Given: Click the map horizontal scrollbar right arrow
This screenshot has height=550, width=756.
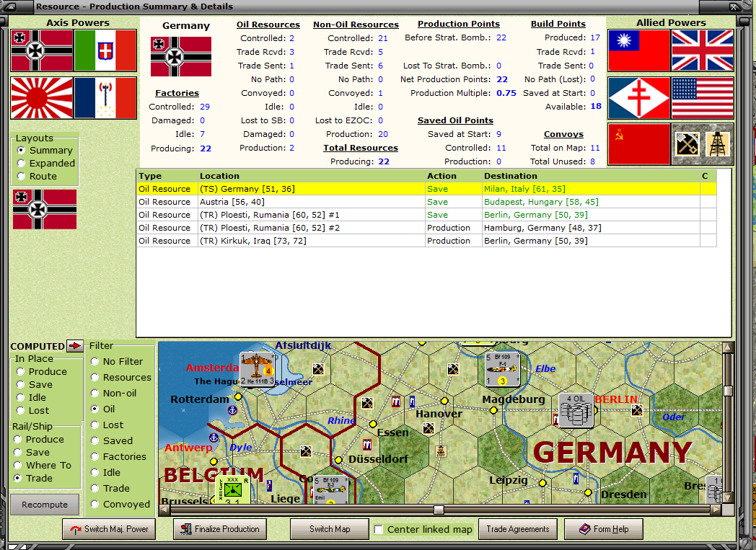Looking at the screenshot, I should (x=716, y=510).
